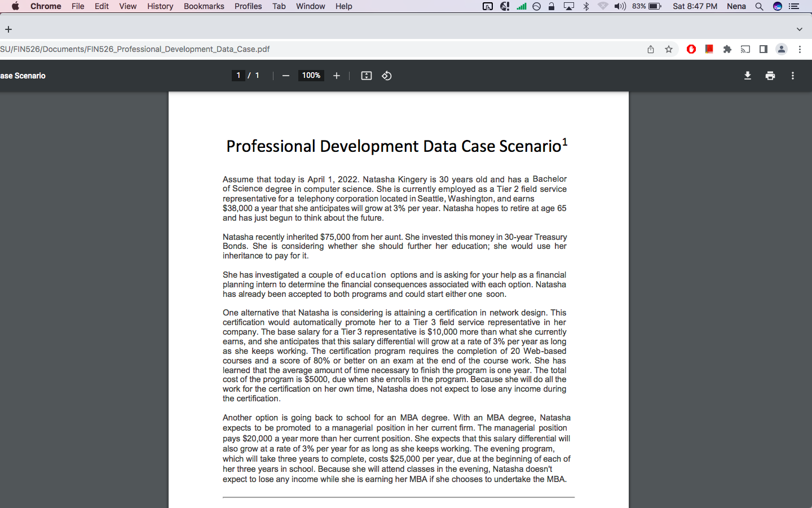This screenshot has width=812, height=508.
Task: Edit the 100% zoom level field
Action: 311,76
